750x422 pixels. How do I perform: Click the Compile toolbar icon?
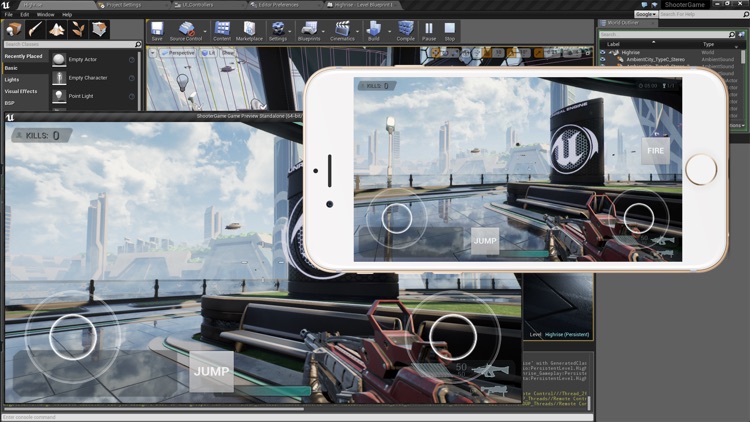(x=405, y=30)
